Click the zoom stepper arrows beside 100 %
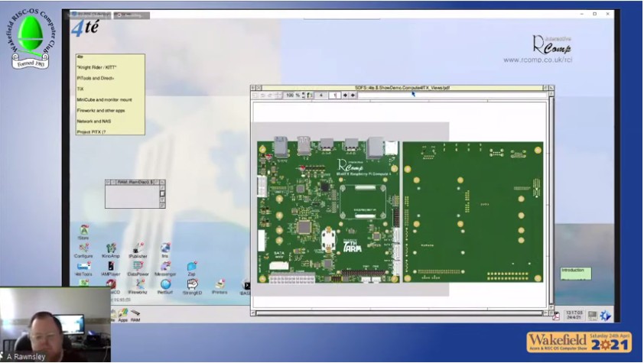The width and height of the screenshot is (644, 363). click(x=304, y=96)
